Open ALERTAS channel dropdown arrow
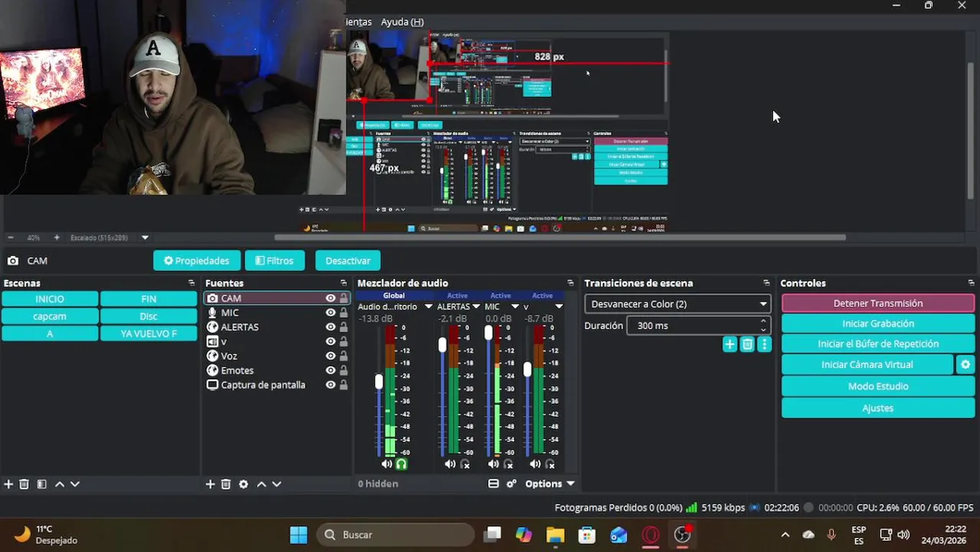The height and width of the screenshot is (552, 980). pyautogui.click(x=476, y=307)
